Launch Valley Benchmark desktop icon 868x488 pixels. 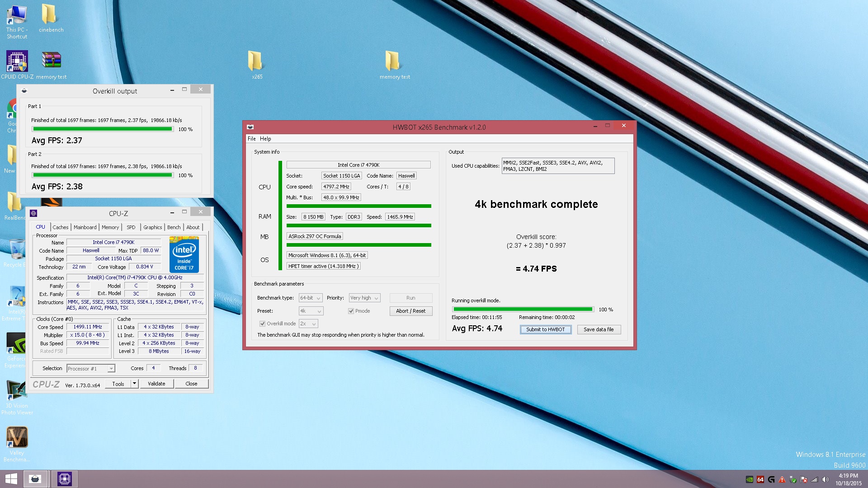(x=17, y=437)
